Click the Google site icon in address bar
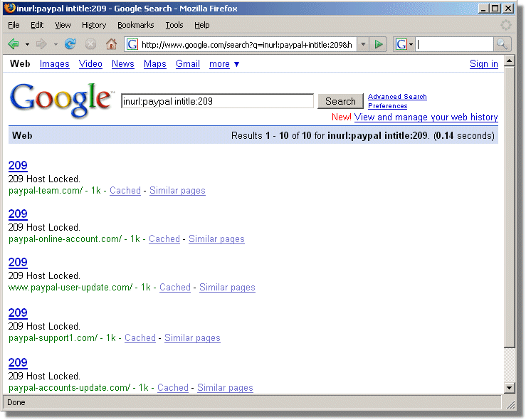Screen dimensions: 526x420 [132, 44]
